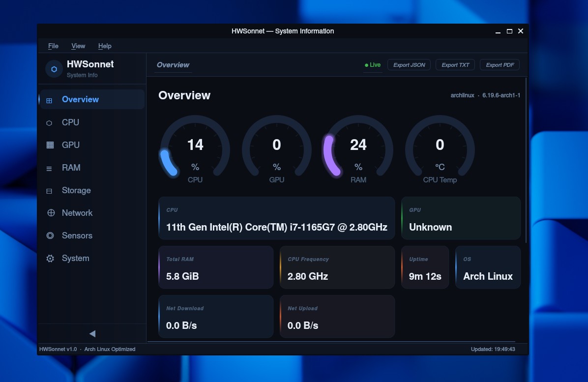
Task: Click the Overview grid icon in sidebar
Action: click(49, 100)
